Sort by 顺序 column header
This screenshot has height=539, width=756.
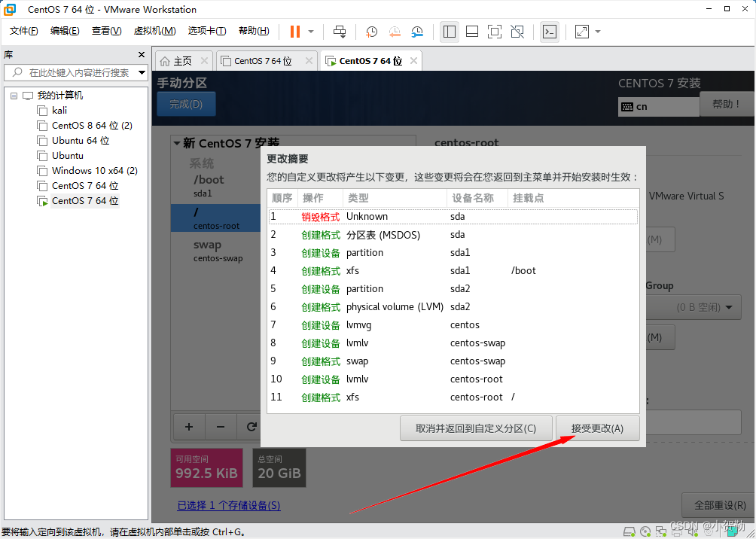point(282,198)
